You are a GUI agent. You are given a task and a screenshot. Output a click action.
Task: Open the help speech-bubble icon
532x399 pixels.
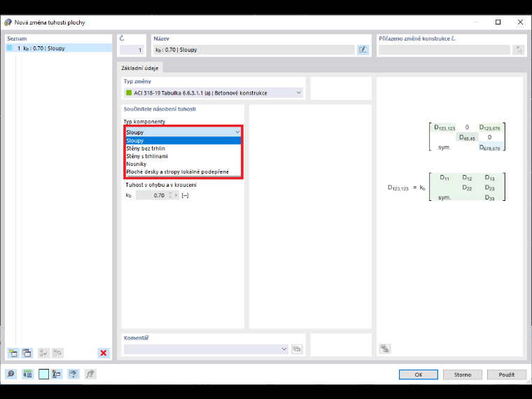click(x=11, y=374)
